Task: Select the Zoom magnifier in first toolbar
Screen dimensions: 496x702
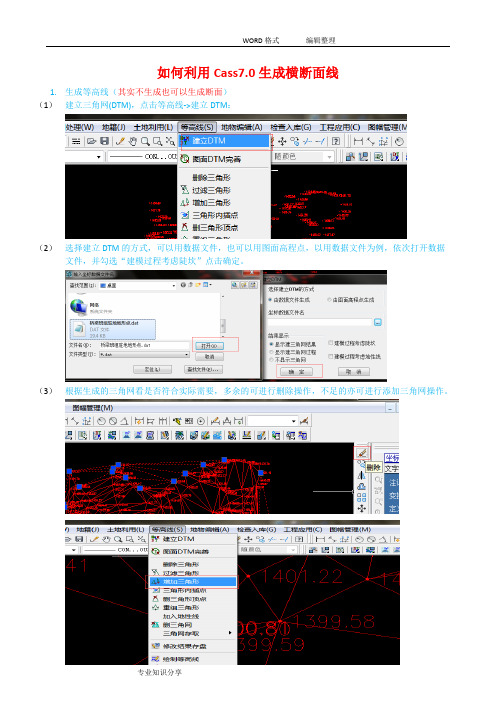Action: [x=145, y=141]
